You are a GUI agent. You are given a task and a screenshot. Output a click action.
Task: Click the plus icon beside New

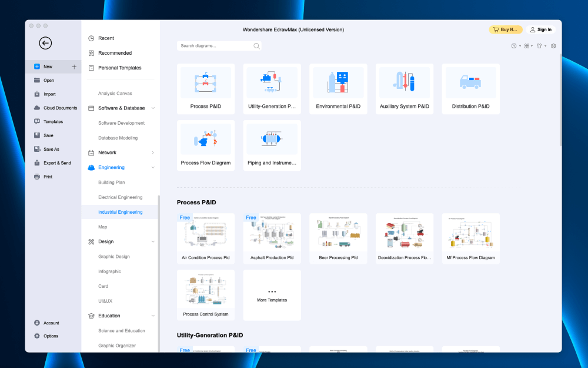74,67
